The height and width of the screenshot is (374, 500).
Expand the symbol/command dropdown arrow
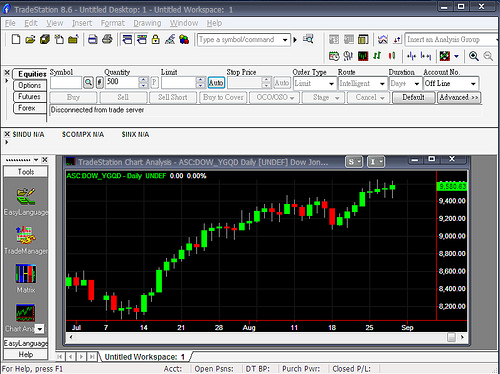[285, 40]
